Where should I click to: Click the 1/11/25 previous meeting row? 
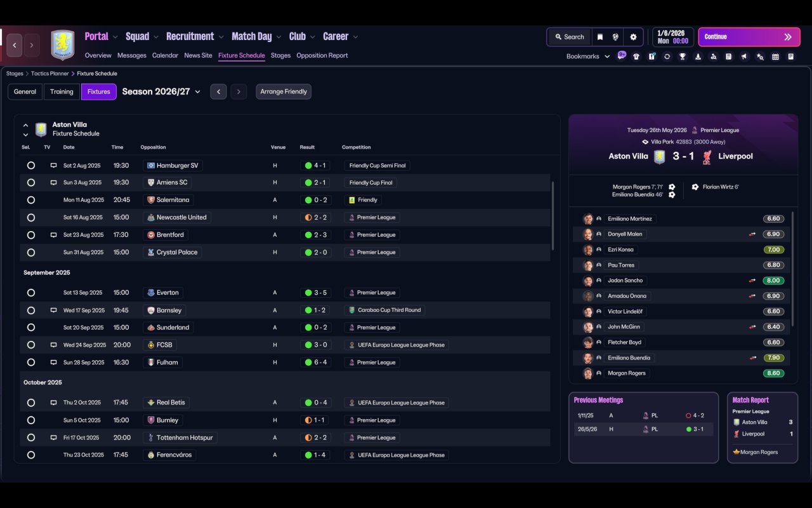[643, 415]
